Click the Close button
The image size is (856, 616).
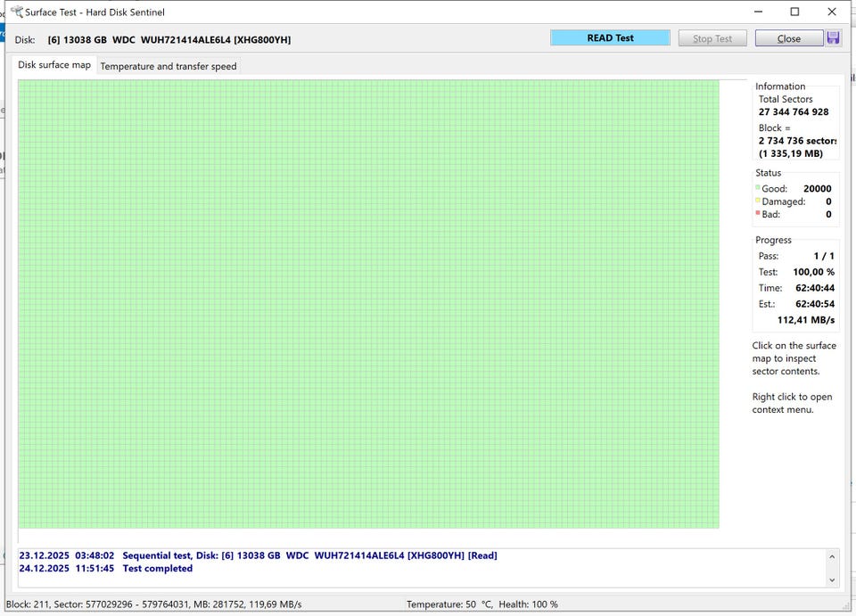pyautogui.click(x=788, y=38)
